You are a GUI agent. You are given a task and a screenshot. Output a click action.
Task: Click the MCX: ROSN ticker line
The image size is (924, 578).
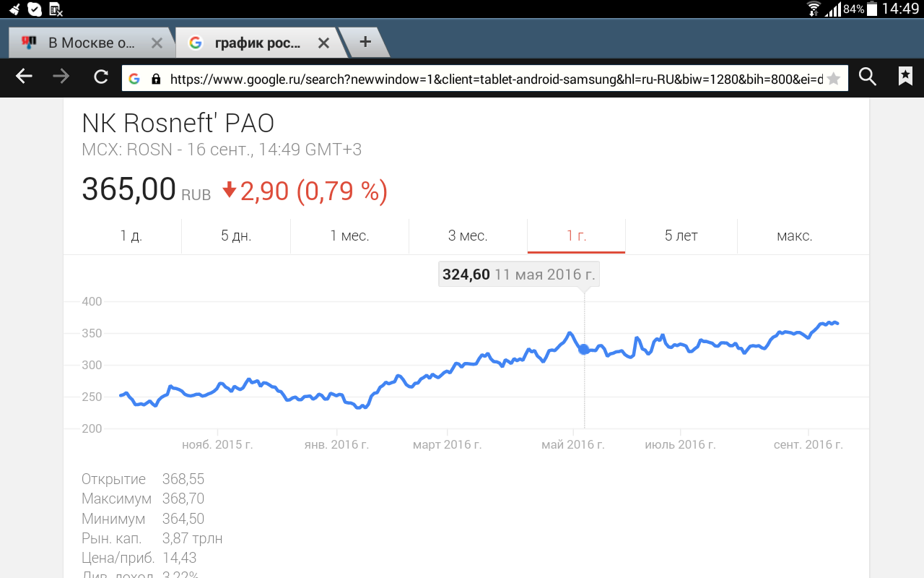222,150
